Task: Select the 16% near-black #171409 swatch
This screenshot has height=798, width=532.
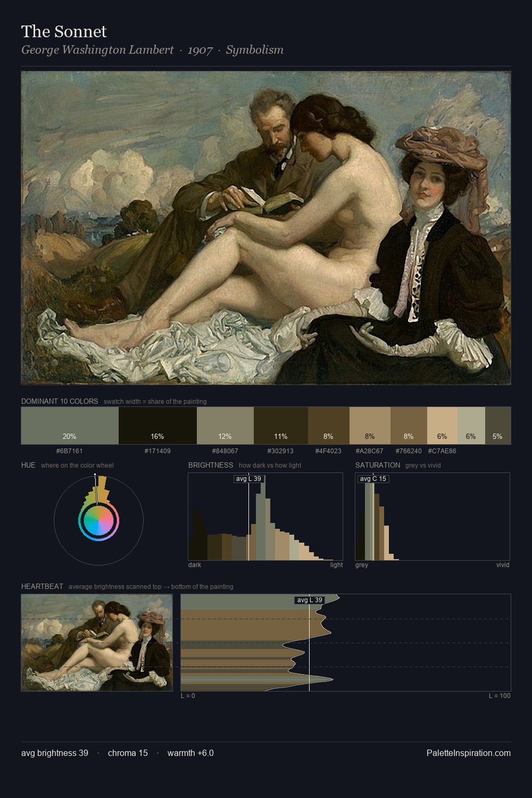Action: point(157,426)
